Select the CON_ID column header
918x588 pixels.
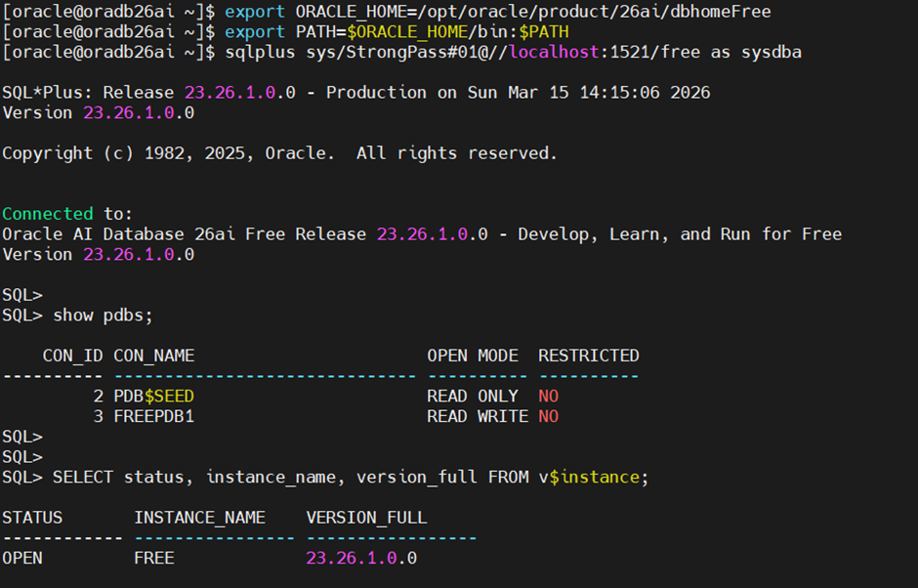[73, 356]
